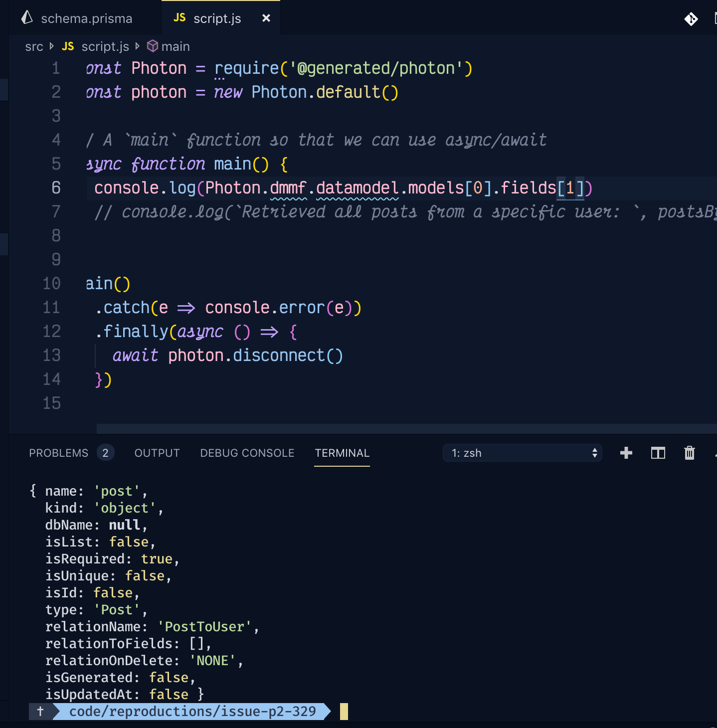Close the script.js editor tab
Screen dimensions: 717x728
click(266, 18)
